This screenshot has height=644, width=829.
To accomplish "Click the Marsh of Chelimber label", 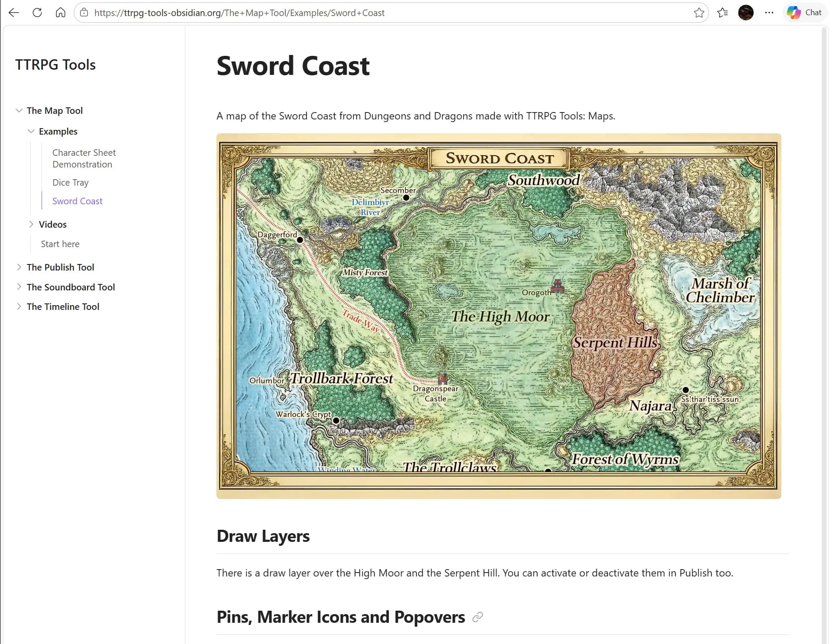I will [720, 290].
